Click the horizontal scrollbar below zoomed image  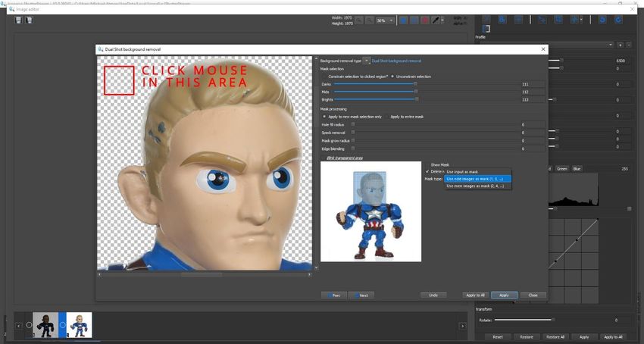[204, 274]
